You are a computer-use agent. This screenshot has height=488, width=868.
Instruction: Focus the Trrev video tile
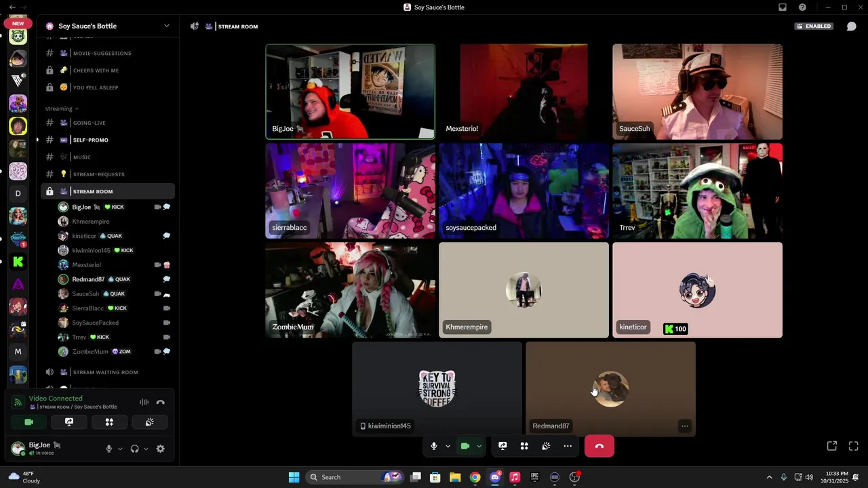tap(697, 190)
